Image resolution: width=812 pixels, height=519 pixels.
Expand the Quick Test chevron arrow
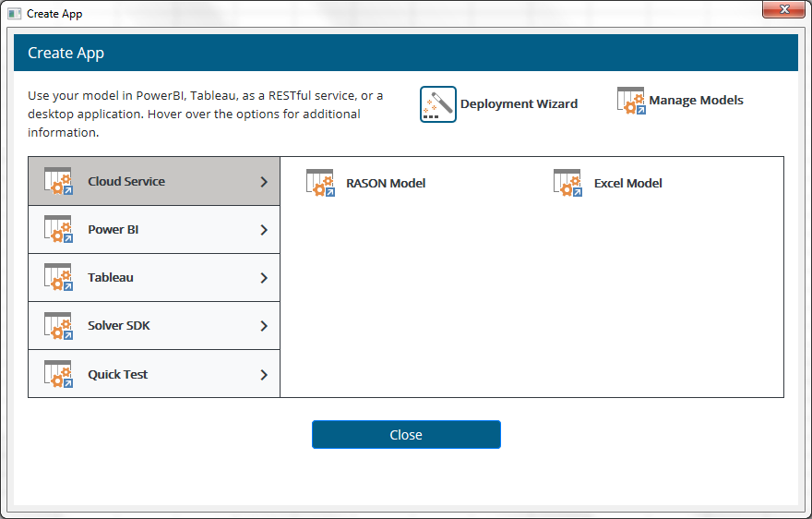pos(264,374)
